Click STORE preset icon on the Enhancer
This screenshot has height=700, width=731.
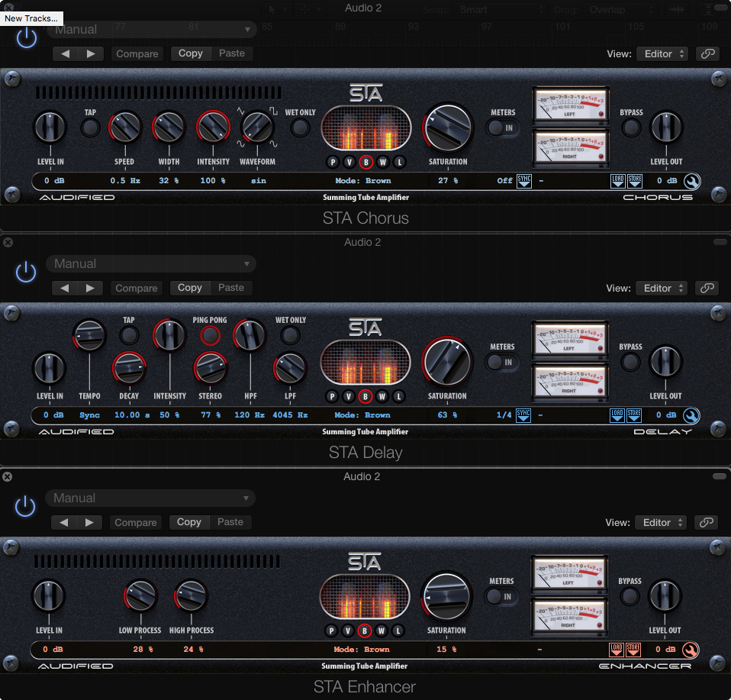(x=633, y=649)
